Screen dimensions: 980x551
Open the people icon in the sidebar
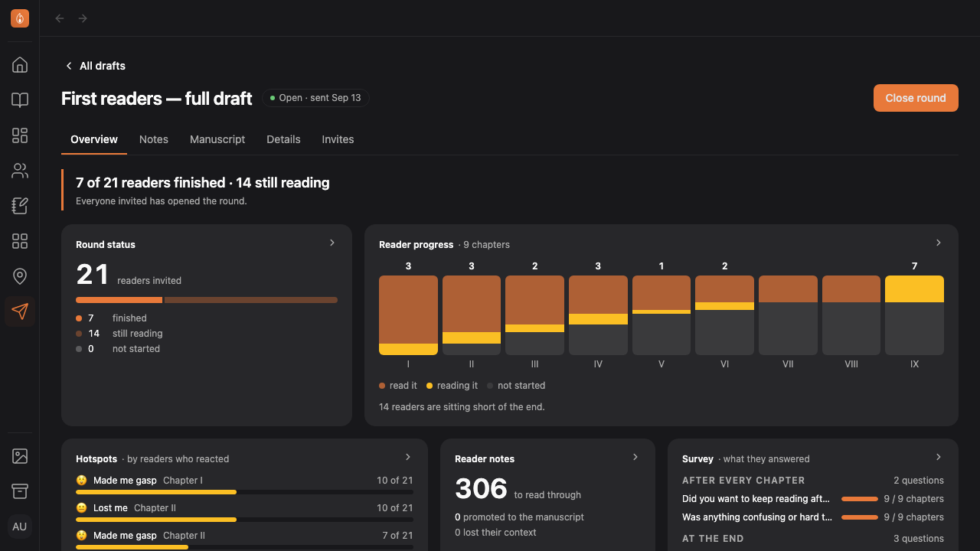click(x=20, y=171)
